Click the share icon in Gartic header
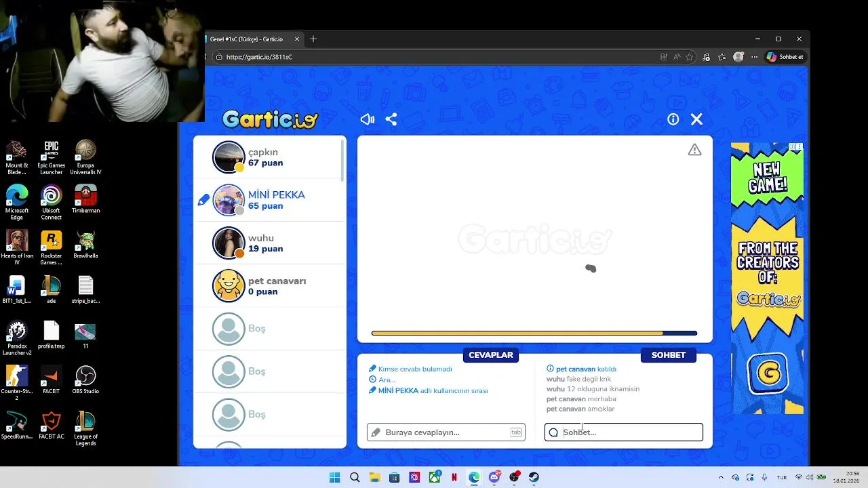The height and width of the screenshot is (488, 868). (391, 119)
